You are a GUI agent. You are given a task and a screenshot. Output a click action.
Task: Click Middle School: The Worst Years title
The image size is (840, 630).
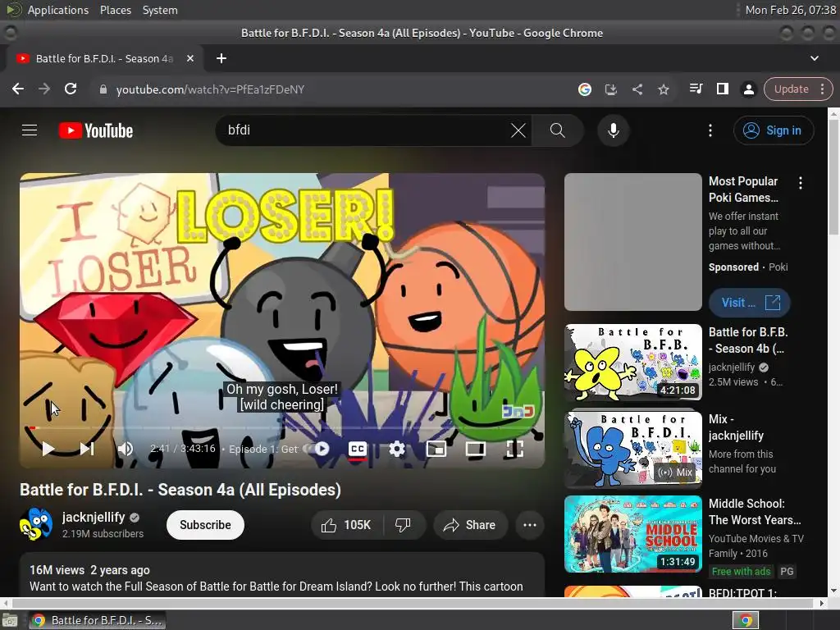point(755,512)
